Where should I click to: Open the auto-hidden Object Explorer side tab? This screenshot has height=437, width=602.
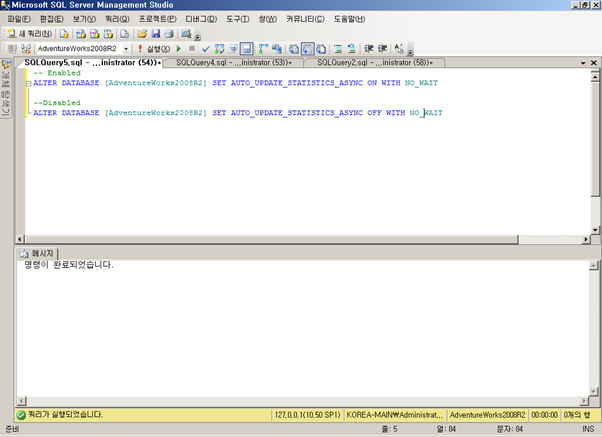click(x=6, y=88)
